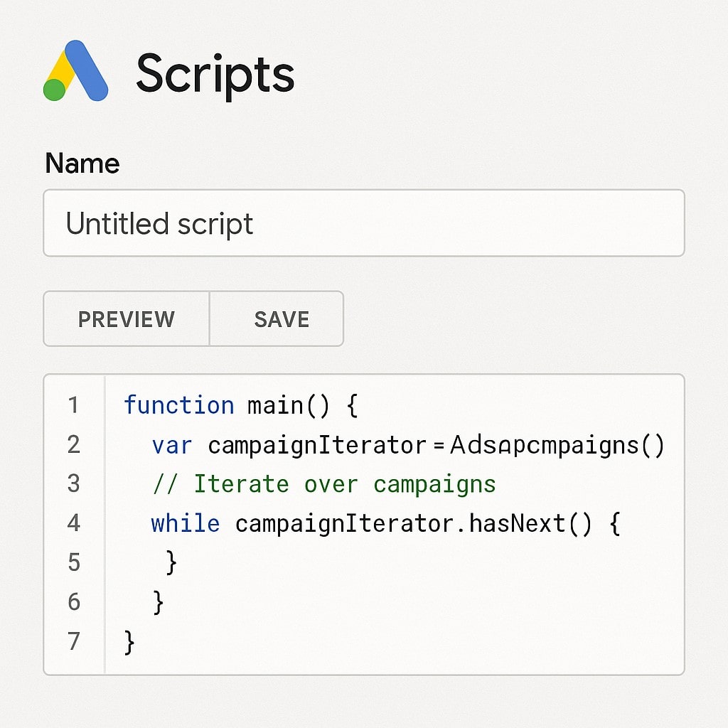Click 'main()' in the code editor
This screenshot has width=728, height=728.
click(x=289, y=406)
